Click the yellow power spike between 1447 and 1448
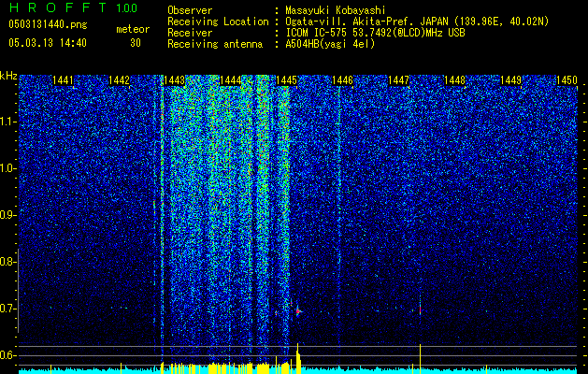Screen dimensions: 588x374 coord(420,359)
